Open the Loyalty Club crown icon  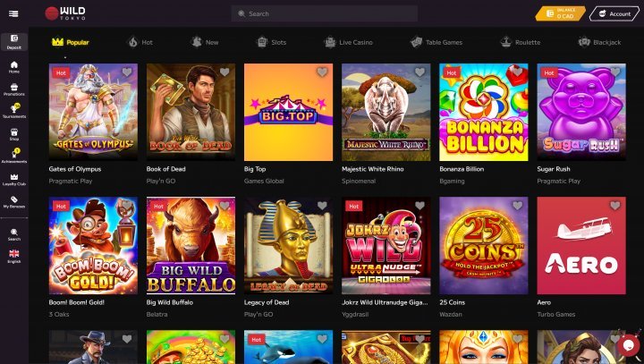pyautogui.click(x=14, y=180)
